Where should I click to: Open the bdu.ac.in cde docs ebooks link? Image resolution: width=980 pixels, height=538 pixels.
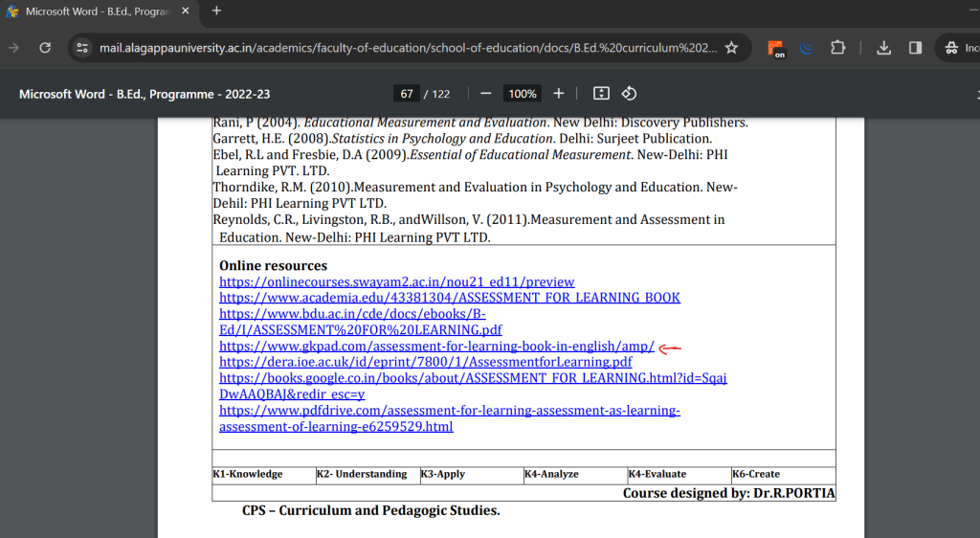360,322
